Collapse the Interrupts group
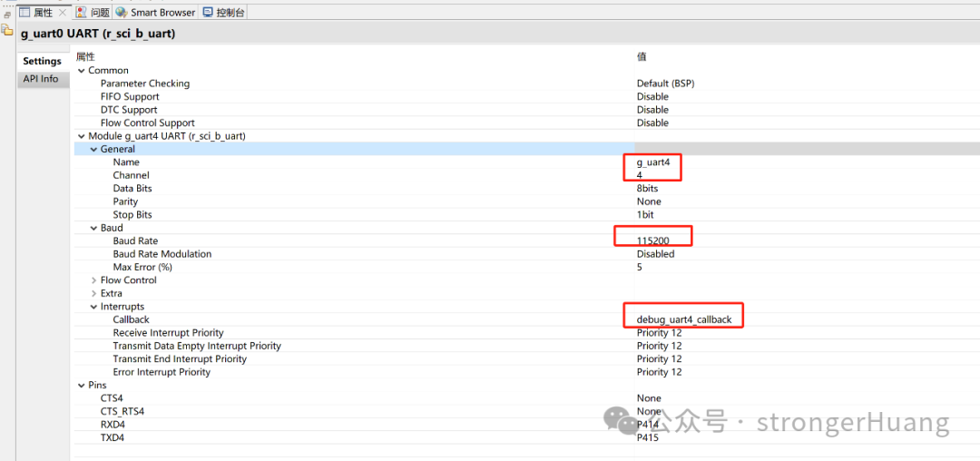This screenshot has width=980, height=461. [x=93, y=307]
